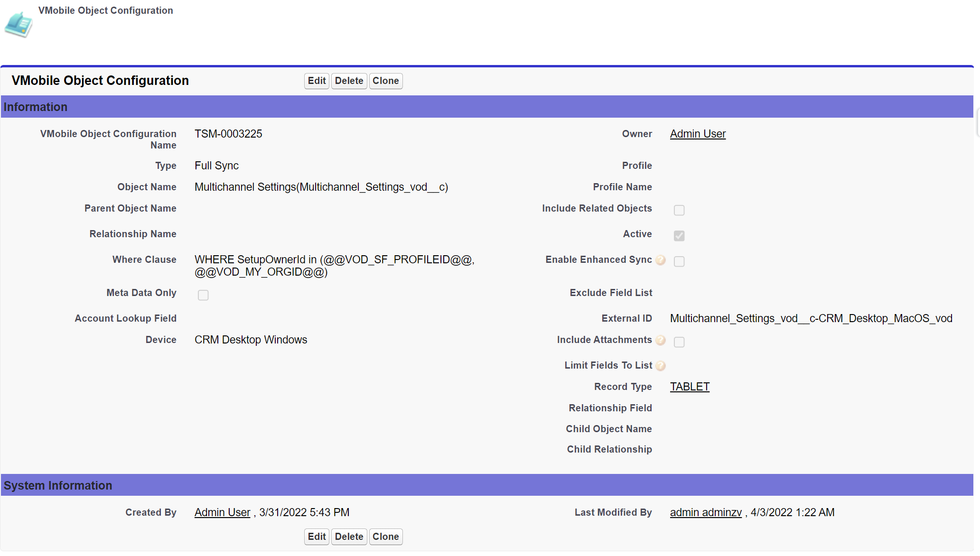Image resolution: width=980 pixels, height=556 pixels.
Task: Click the Limit Fields To List help icon
Action: click(x=660, y=366)
